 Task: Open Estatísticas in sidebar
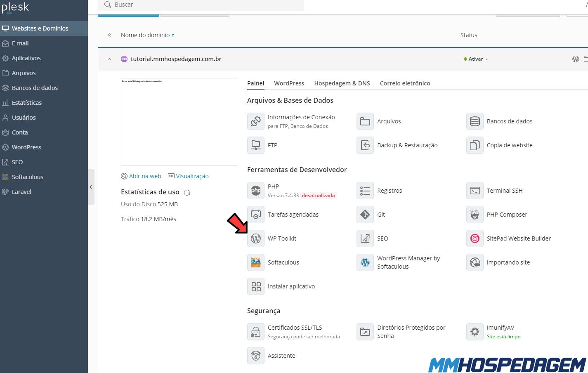click(44, 103)
